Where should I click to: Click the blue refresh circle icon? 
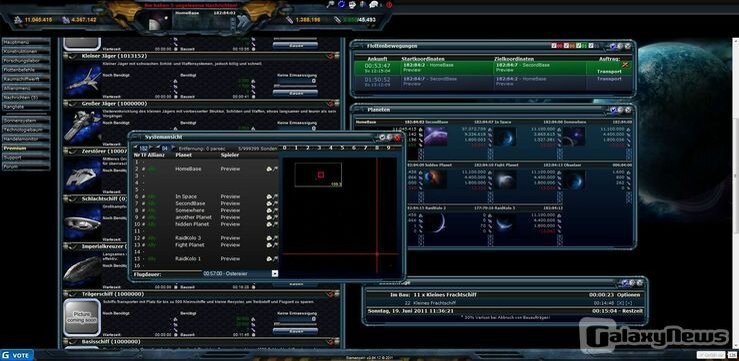point(342,4)
